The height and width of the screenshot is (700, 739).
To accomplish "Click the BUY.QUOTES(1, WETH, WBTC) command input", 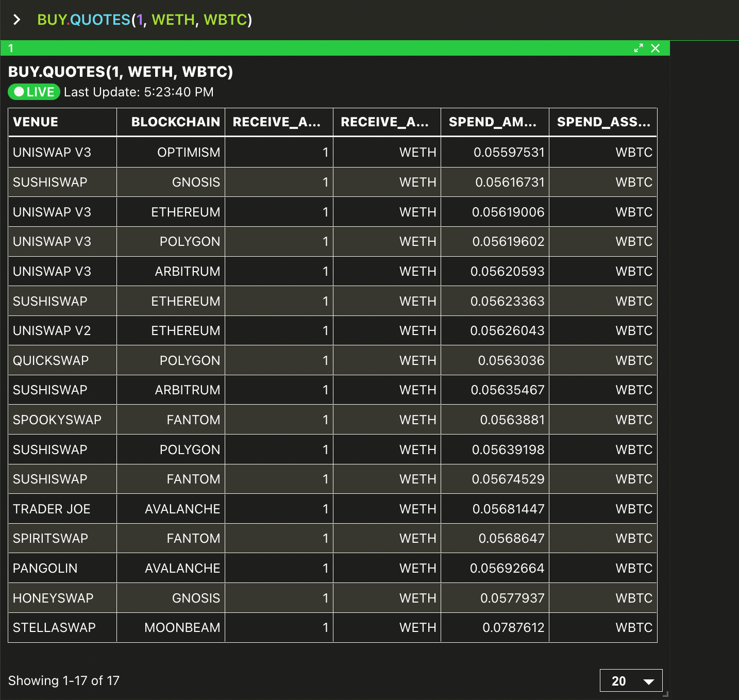I will coord(145,20).
